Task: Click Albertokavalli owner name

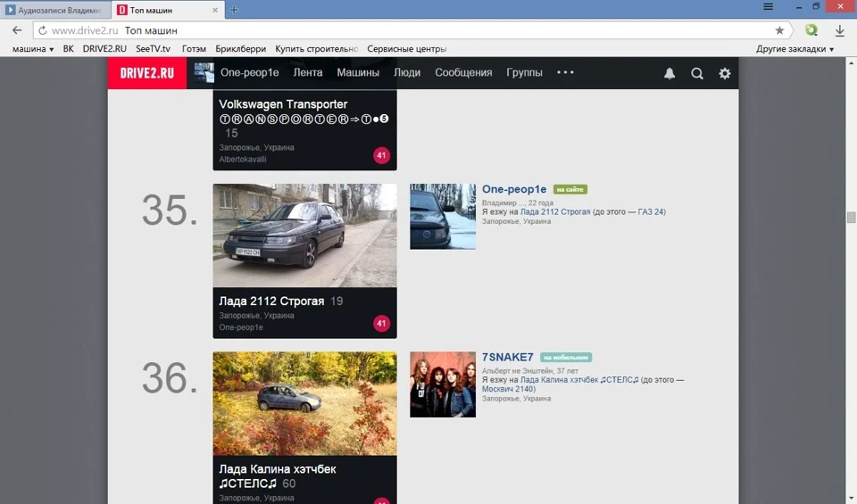Action: coord(243,160)
